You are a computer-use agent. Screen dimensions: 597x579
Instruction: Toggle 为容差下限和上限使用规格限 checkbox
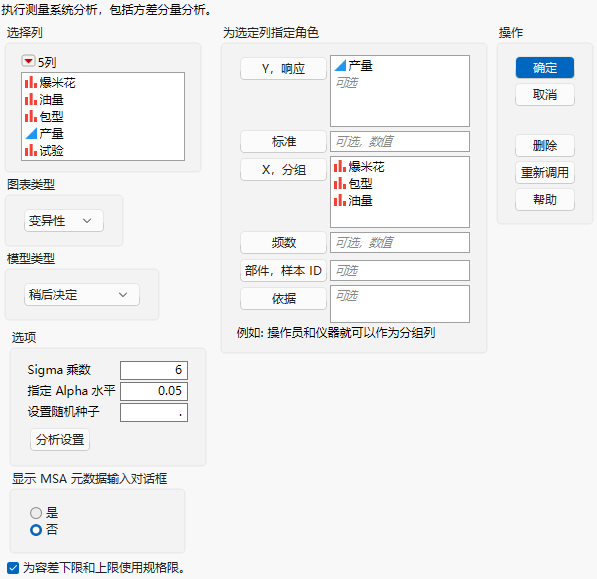coord(13,568)
